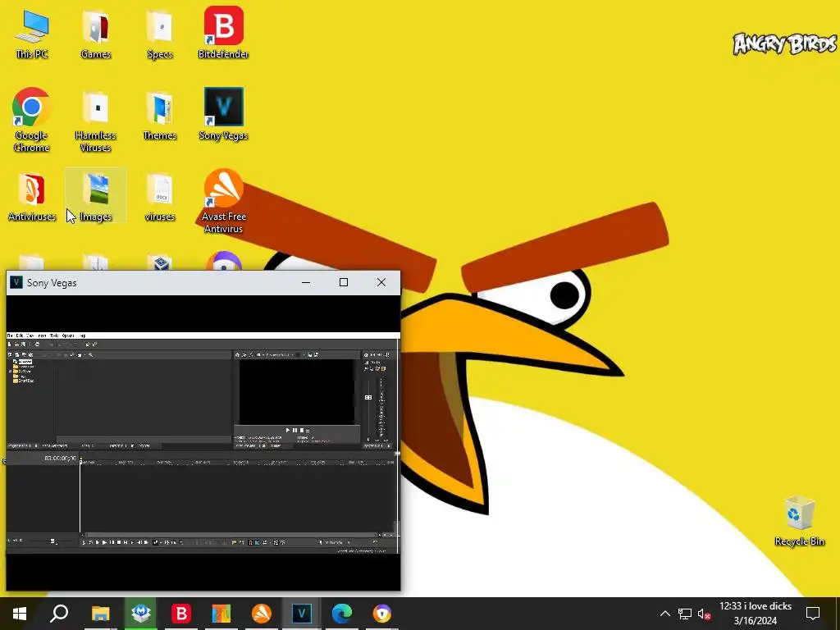The height and width of the screenshot is (630, 840).
Task: Maximize the Sony Vegas window
Action: [x=344, y=282]
